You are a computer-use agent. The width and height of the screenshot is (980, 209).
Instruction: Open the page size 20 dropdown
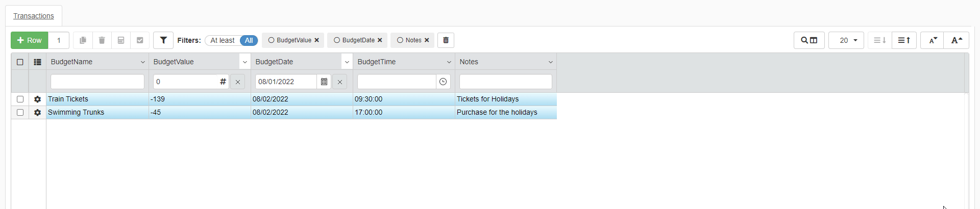846,40
